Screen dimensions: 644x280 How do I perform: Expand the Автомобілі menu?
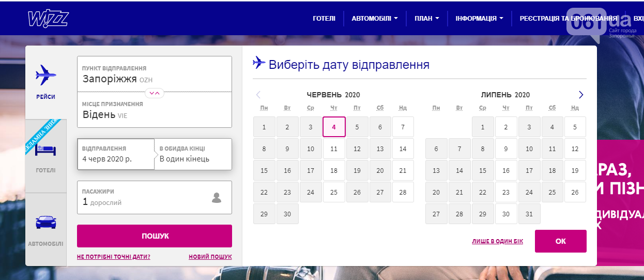pyautogui.click(x=375, y=18)
